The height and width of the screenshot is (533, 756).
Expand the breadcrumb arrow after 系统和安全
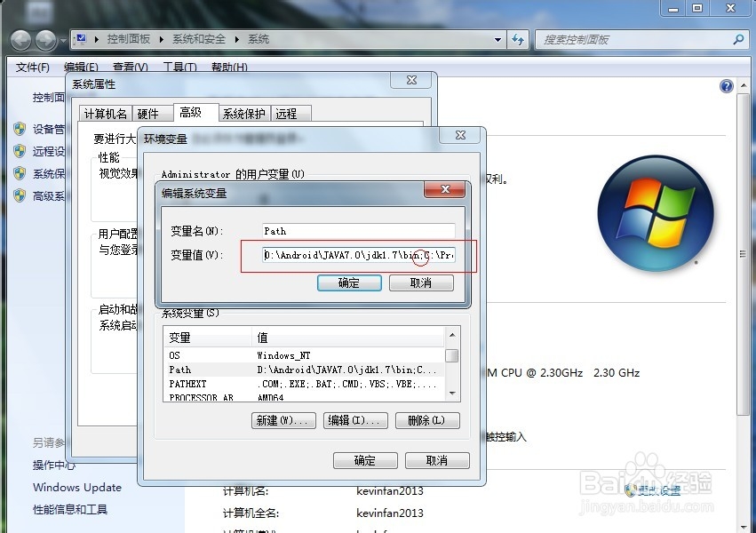pos(236,39)
